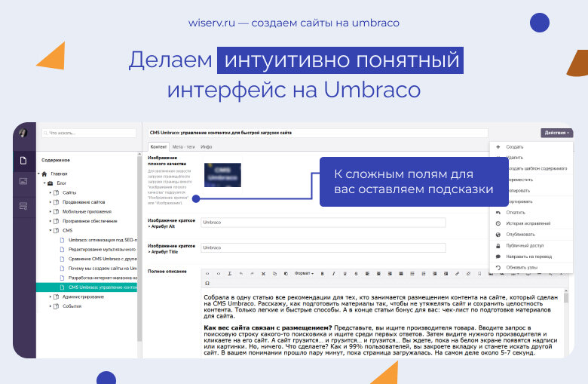This screenshot has height=384, width=588.
Task: Open the Content section icon in sidebar
Action: tap(23, 161)
